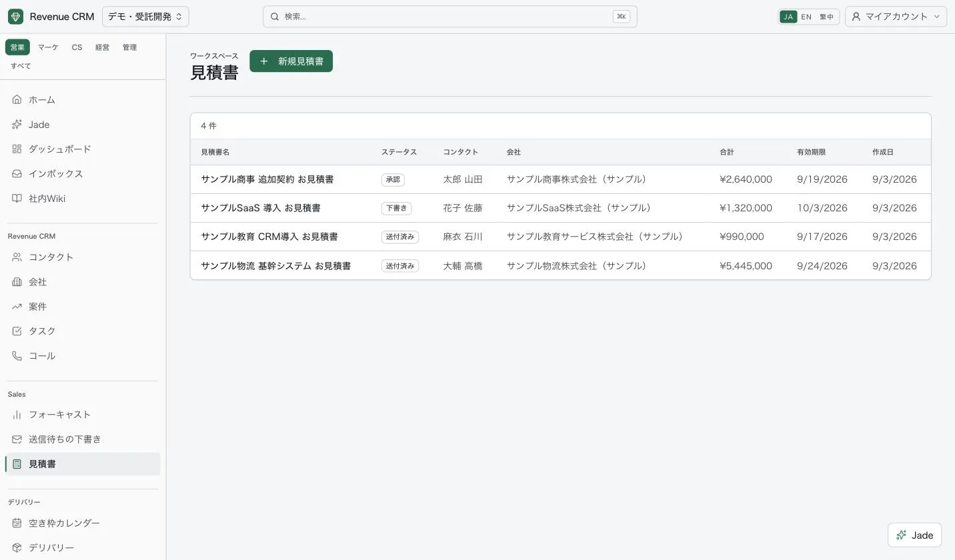
Task: Click the コンタクト people icon
Action: pos(17,257)
